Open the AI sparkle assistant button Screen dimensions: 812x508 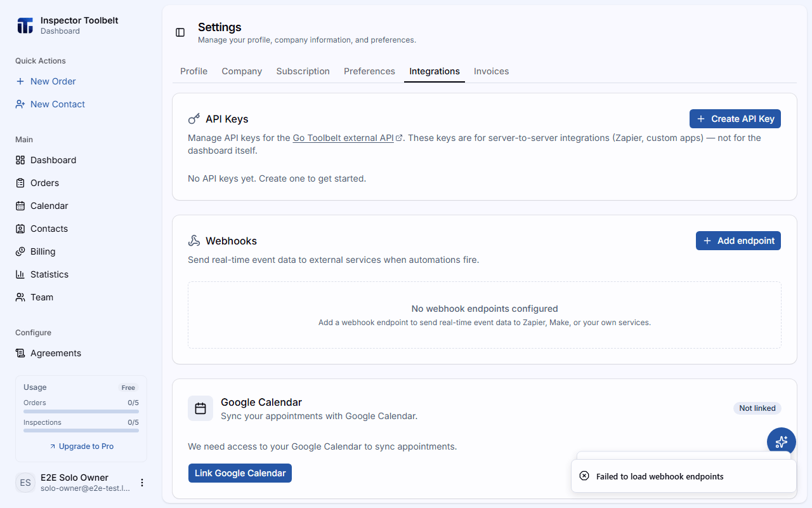782,442
